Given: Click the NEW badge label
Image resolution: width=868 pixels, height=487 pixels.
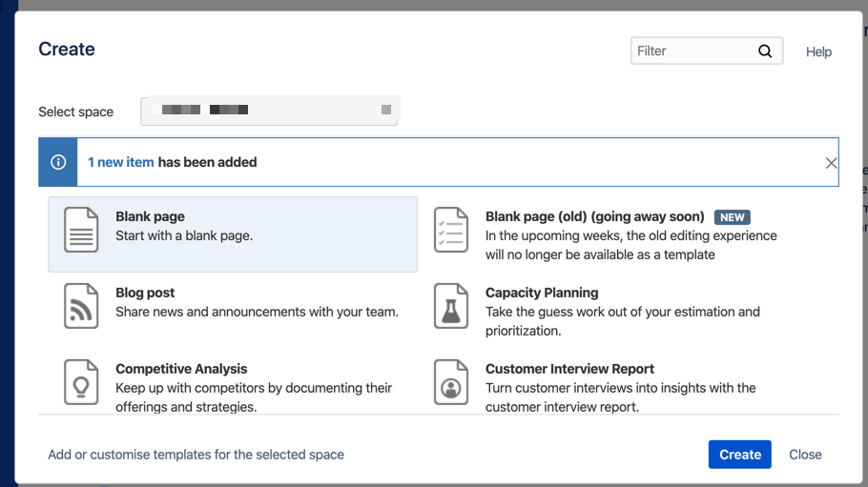Looking at the screenshot, I should point(733,217).
